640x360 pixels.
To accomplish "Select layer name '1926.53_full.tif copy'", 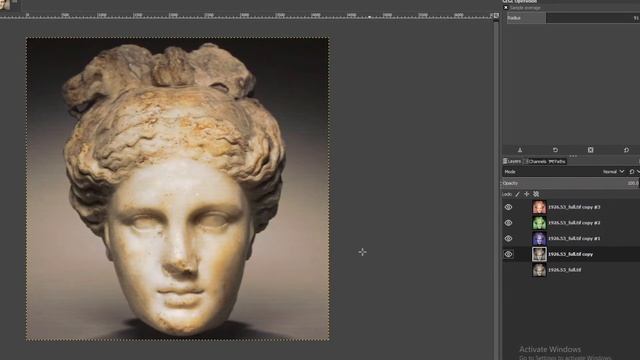I will (x=571, y=254).
